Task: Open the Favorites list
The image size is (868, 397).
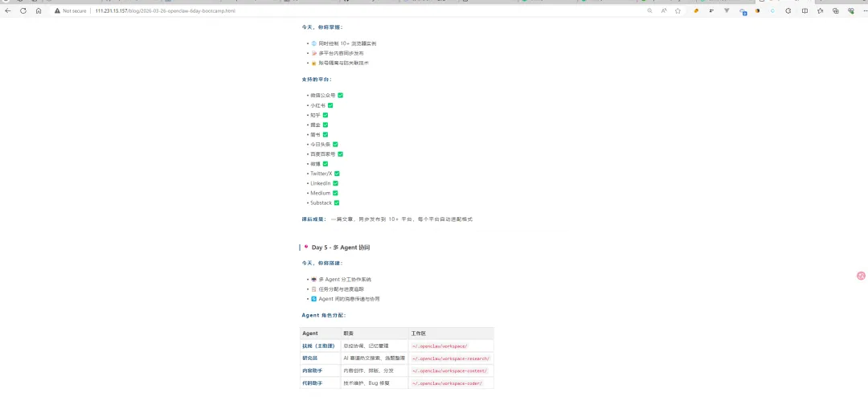Action: pyautogui.click(x=820, y=10)
